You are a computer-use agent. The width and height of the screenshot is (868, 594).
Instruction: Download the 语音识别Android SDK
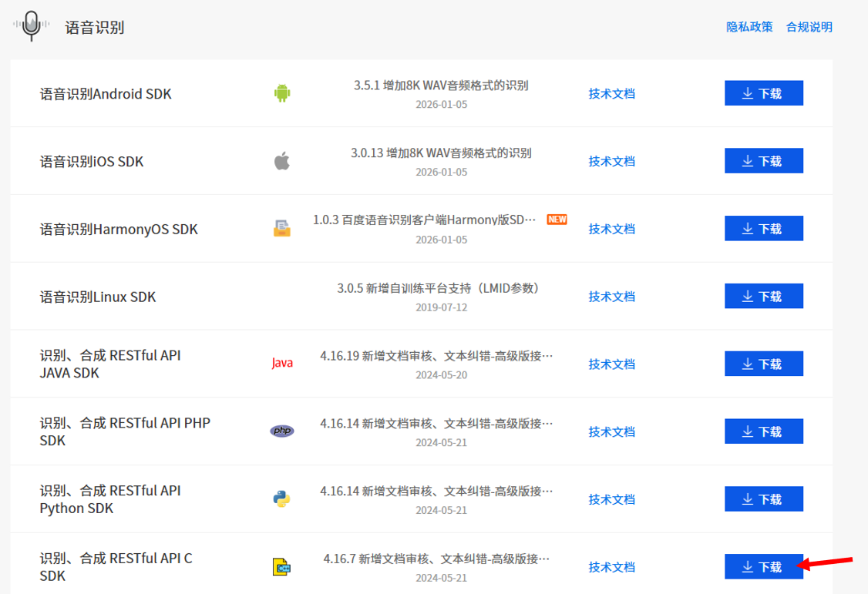tap(763, 93)
